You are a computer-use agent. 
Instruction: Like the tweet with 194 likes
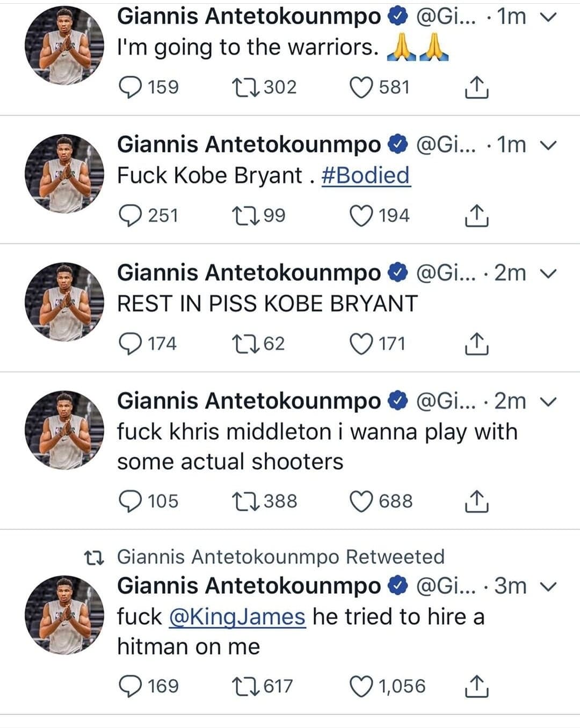361,216
